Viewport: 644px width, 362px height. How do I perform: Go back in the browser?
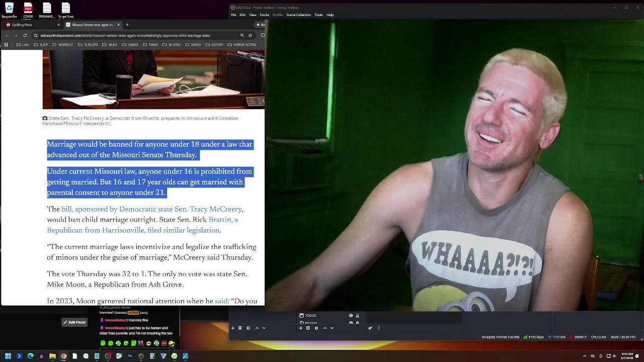pyautogui.click(x=7, y=35)
